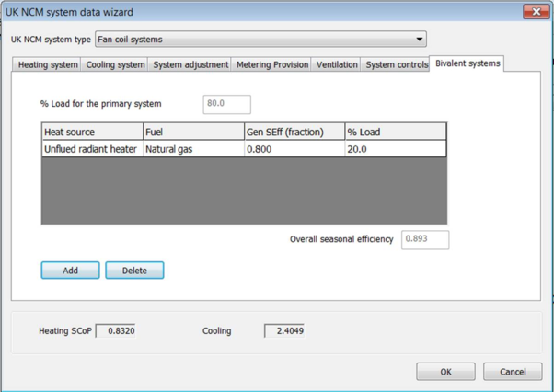Select the Unflued radiant heater cell
The height and width of the screenshot is (392, 554).
[92, 148]
